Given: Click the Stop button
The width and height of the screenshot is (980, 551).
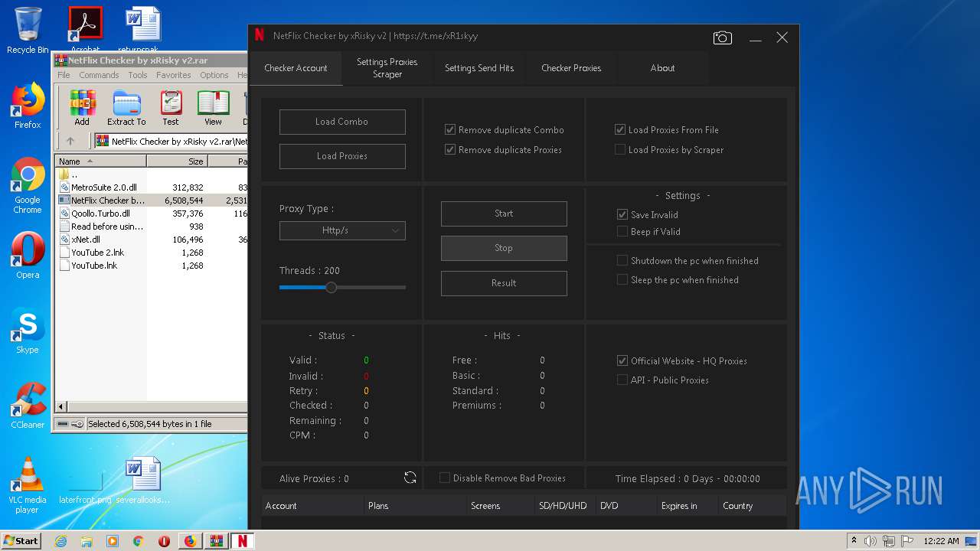Looking at the screenshot, I should [504, 248].
